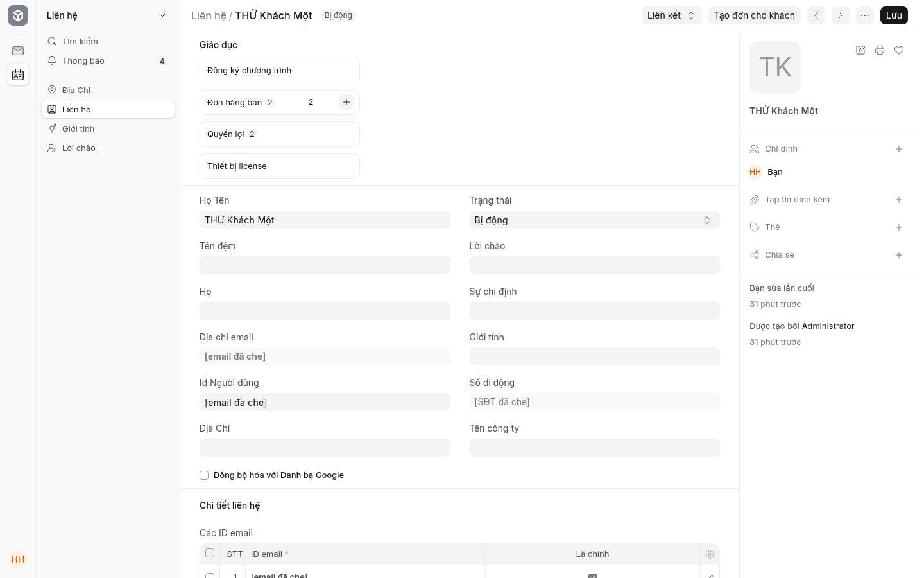Image resolution: width=924 pixels, height=578 pixels.
Task: Focus the Tên công ty input field
Action: coord(594,448)
